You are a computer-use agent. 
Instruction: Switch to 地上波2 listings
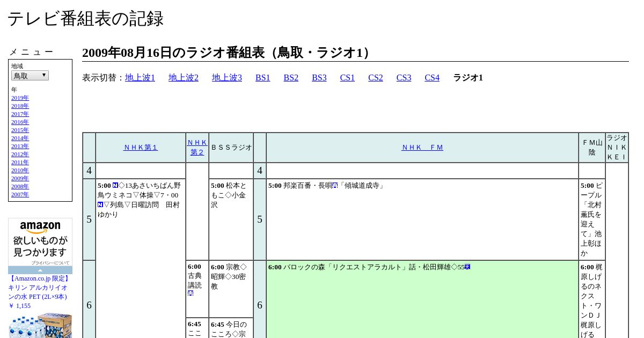[x=184, y=78]
